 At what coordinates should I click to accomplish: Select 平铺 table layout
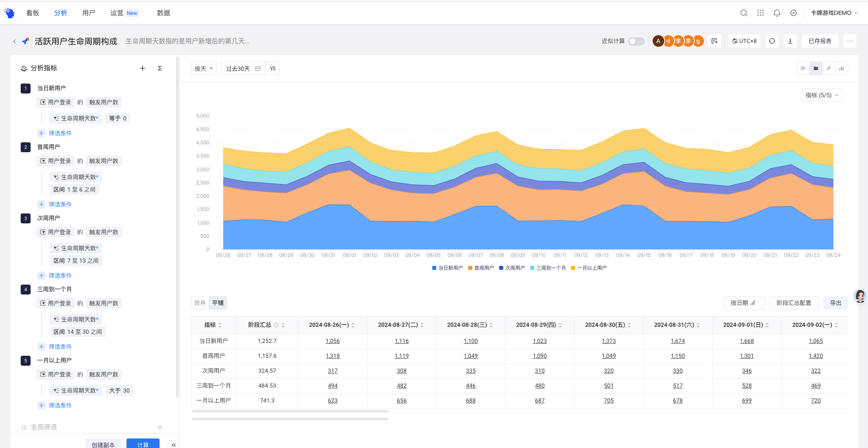pos(218,303)
